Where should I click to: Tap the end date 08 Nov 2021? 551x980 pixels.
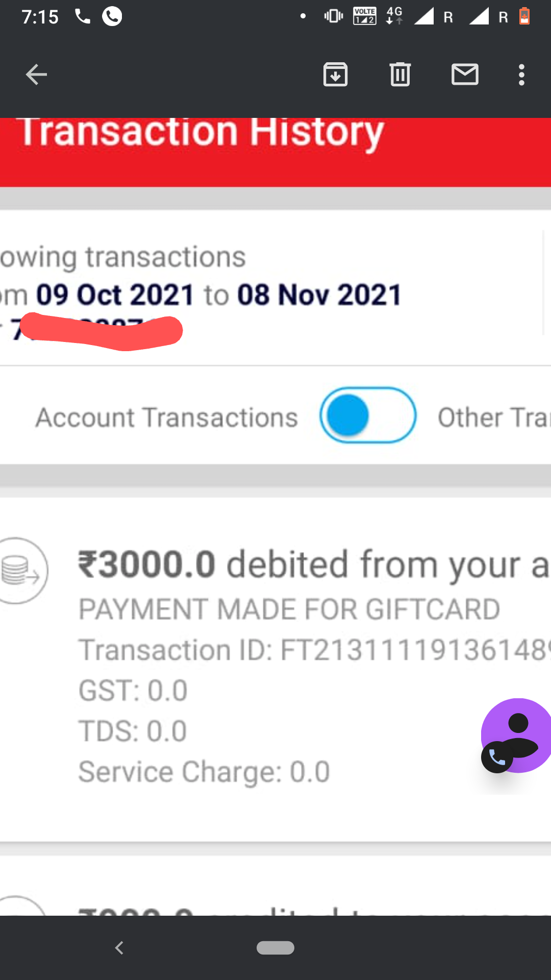coord(319,295)
